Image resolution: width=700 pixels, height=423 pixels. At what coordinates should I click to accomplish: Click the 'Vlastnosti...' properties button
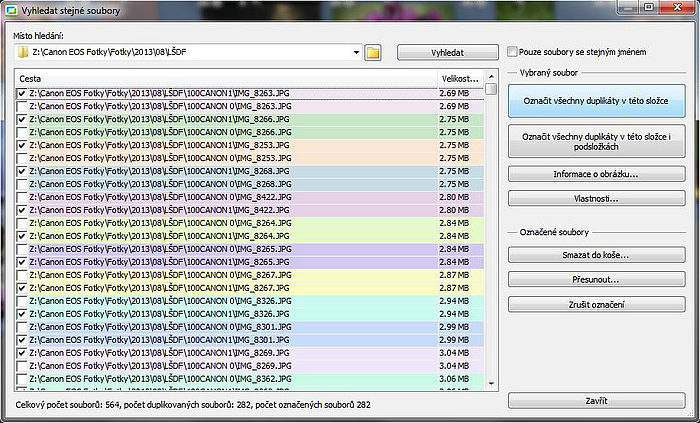point(596,198)
